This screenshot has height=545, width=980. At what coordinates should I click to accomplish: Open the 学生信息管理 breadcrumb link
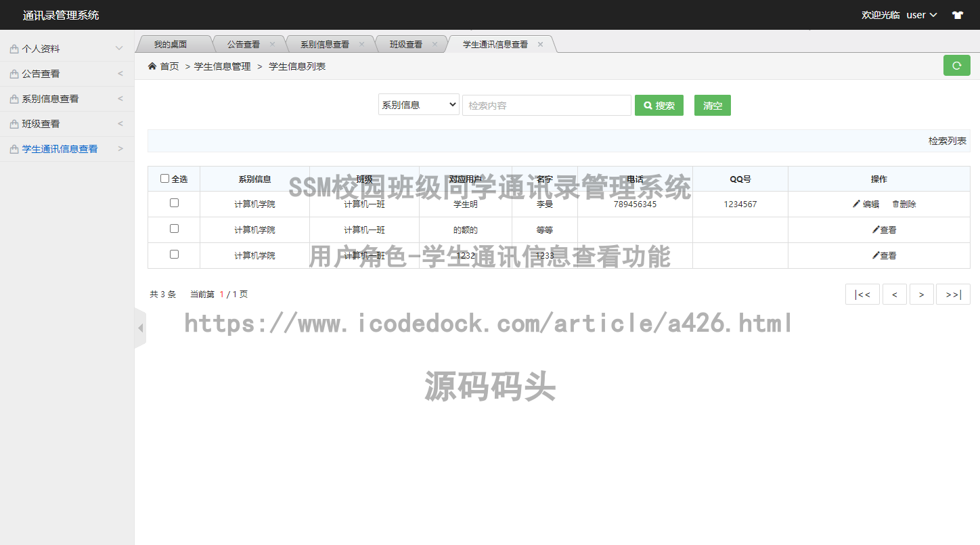[221, 66]
